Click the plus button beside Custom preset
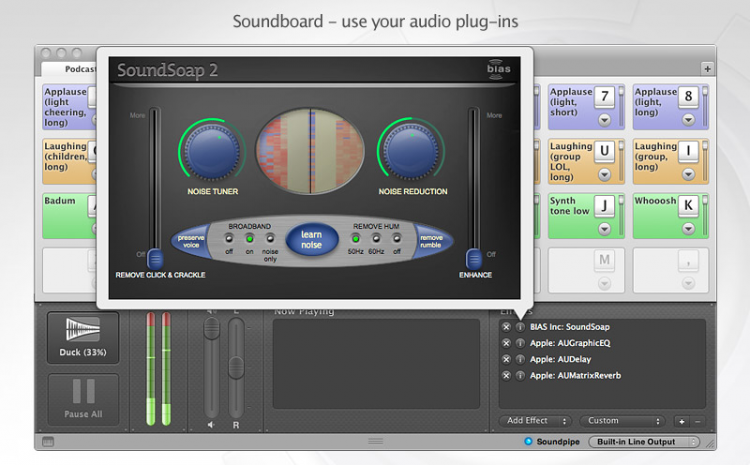Screen dimensions: 750x465 coord(682,421)
